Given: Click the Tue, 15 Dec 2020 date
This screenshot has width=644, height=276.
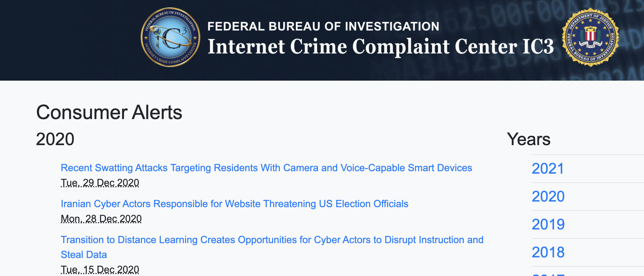Looking at the screenshot, I should point(100,269).
